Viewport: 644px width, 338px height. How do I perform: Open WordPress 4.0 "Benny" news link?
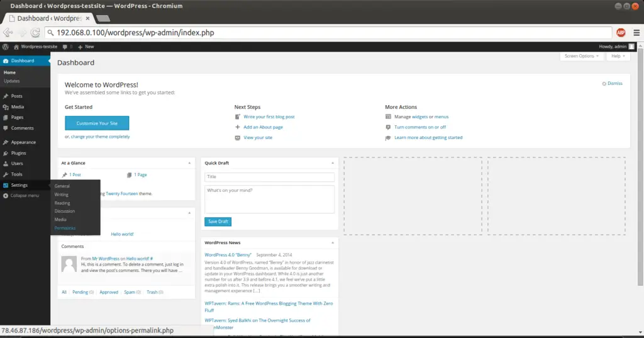coord(228,255)
